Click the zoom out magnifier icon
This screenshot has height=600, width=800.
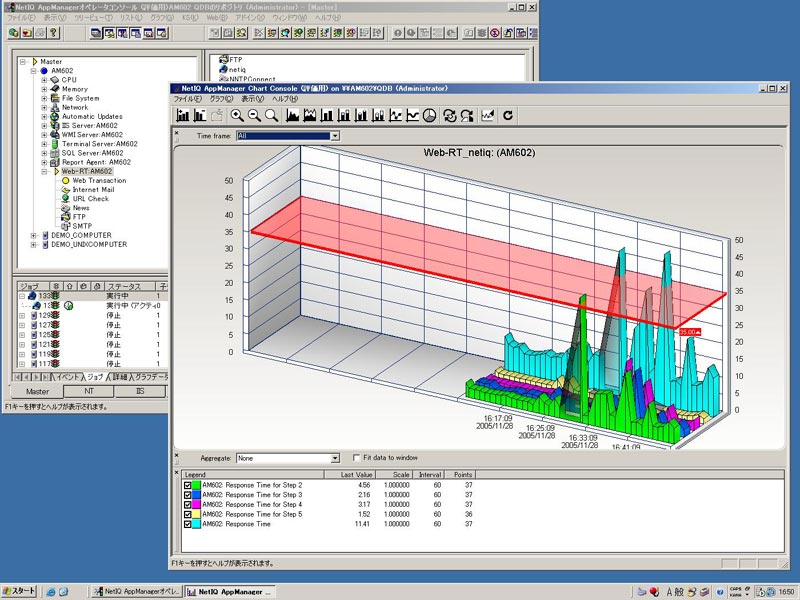(x=254, y=115)
